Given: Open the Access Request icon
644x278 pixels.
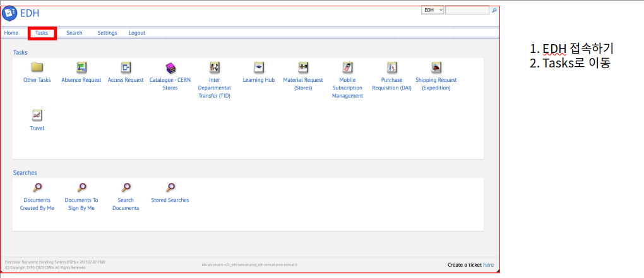Looking at the screenshot, I should tap(126, 67).
